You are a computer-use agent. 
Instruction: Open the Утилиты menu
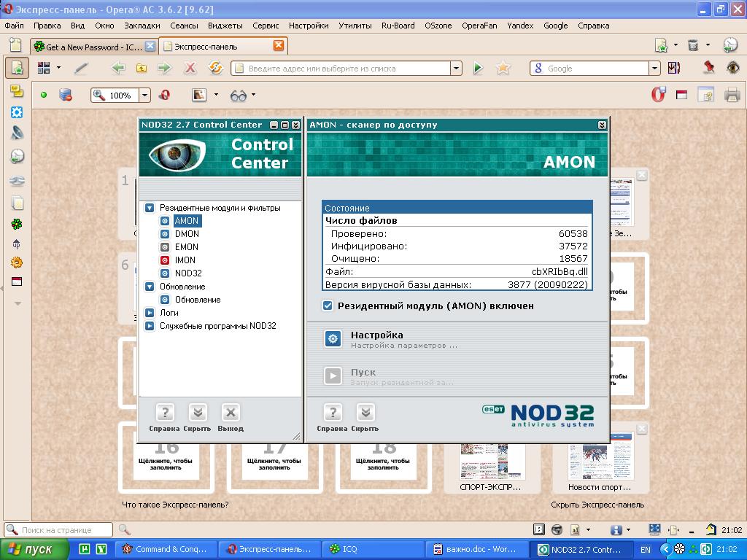click(355, 26)
